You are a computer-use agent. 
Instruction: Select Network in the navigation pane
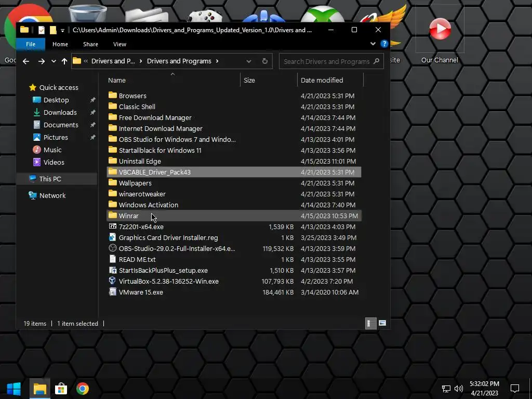click(x=52, y=195)
